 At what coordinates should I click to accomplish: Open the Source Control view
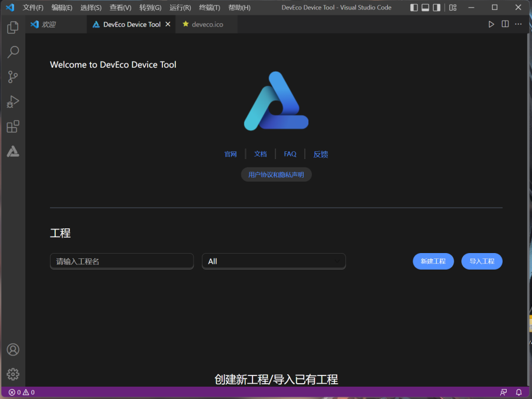[13, 77]
